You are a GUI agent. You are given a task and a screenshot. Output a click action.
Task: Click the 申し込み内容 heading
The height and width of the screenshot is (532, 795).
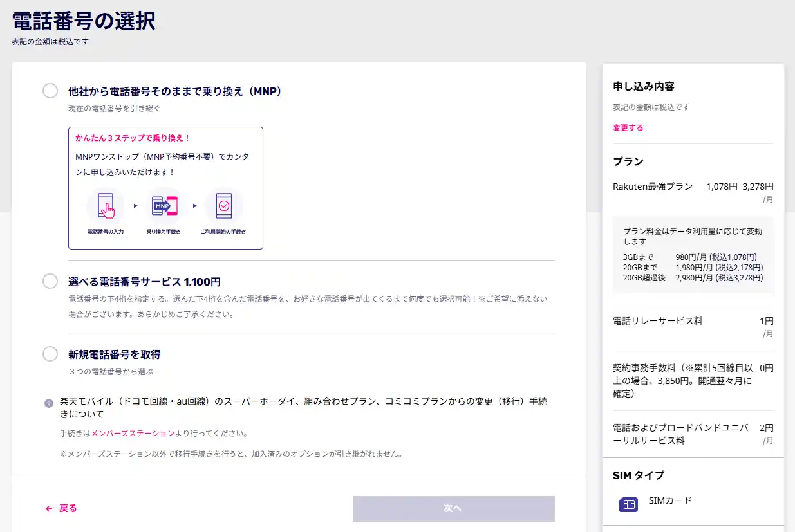[644, 86]
